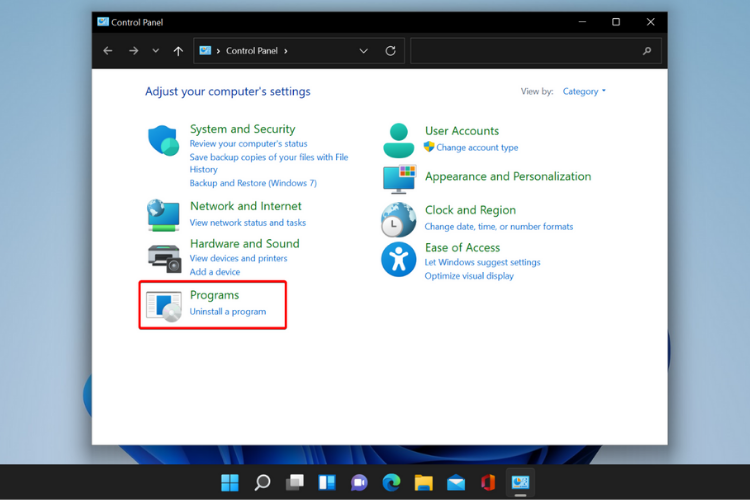Open Microsoft Edge from the taskbar
This screenshot has height=500, width=750.
[x=391, y=483]
